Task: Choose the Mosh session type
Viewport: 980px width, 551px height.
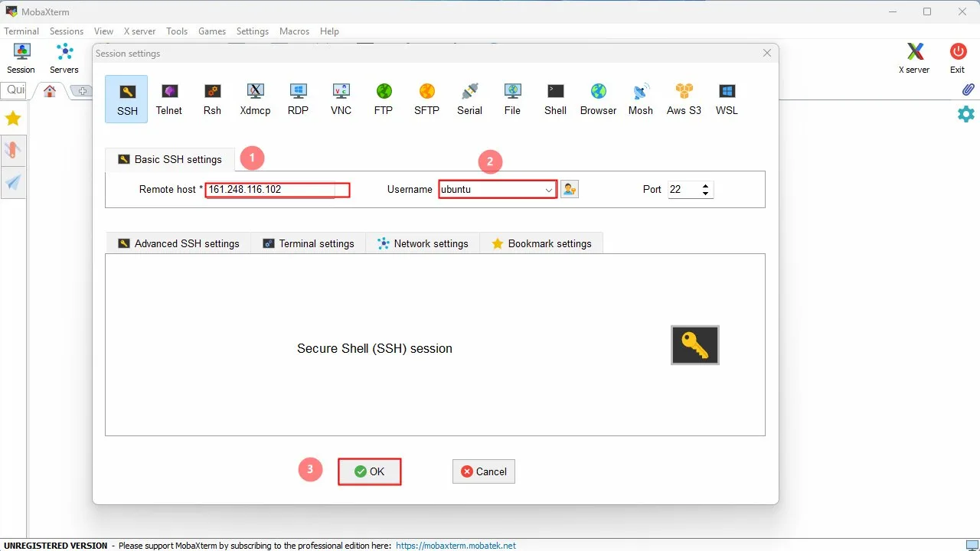Action: 641,99
